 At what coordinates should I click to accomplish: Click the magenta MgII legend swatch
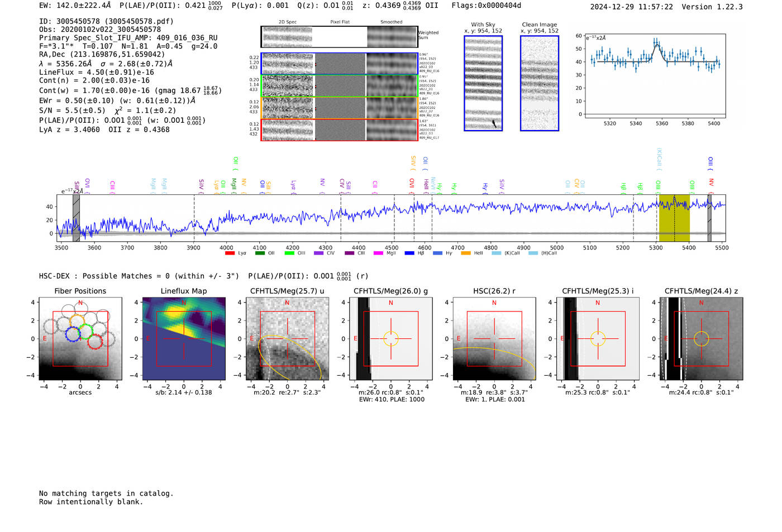click(x=379, y=253)
